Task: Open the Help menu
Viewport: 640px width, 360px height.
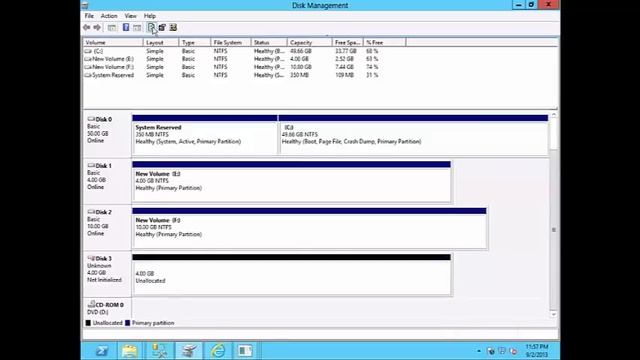Action: pos(150,16)
